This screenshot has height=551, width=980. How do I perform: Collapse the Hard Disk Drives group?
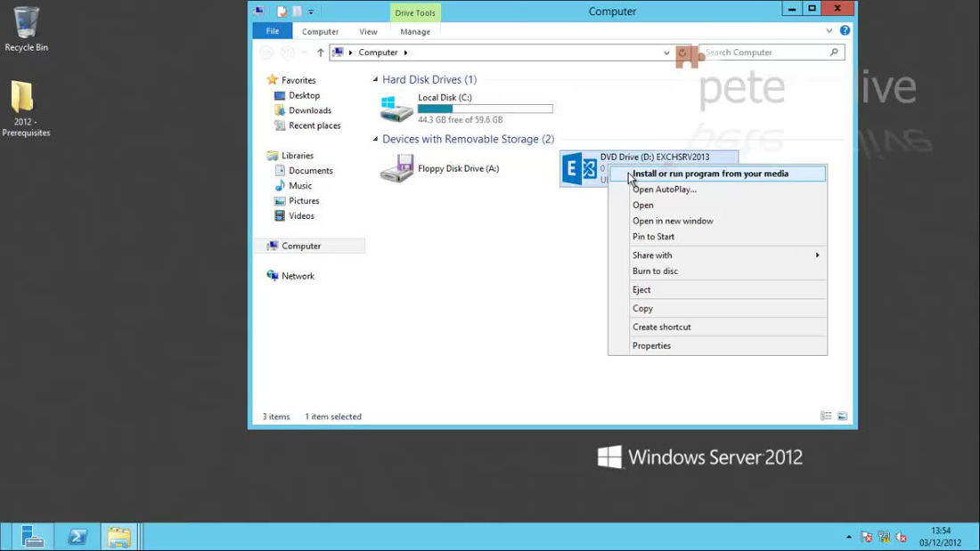(376, 79)
